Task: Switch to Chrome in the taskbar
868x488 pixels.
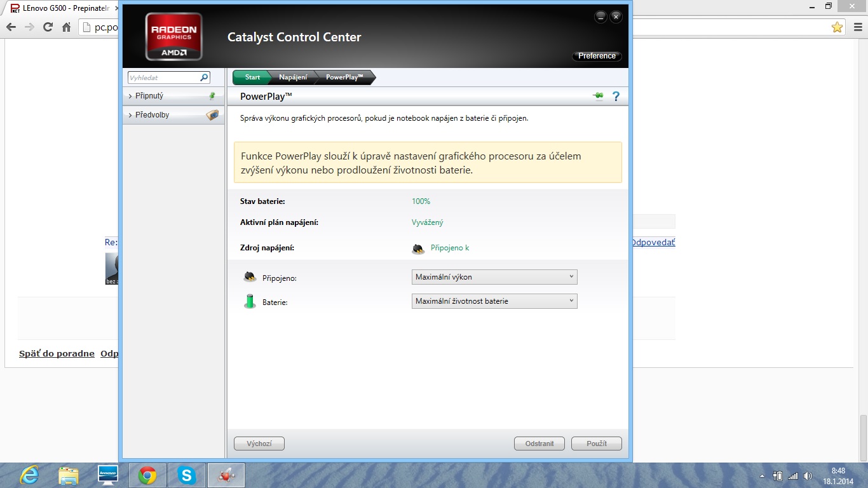Action: [147, 475]
